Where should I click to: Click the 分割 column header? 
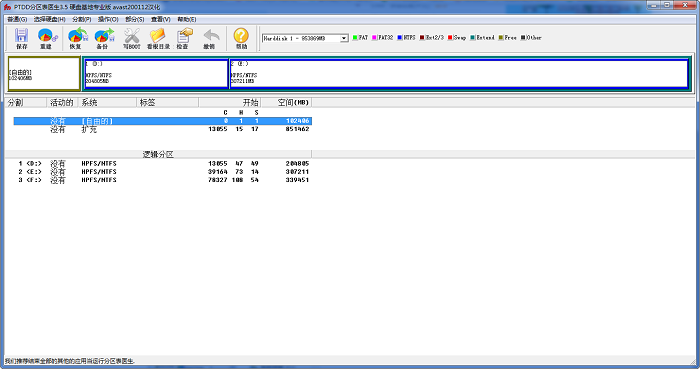point(26,103)
